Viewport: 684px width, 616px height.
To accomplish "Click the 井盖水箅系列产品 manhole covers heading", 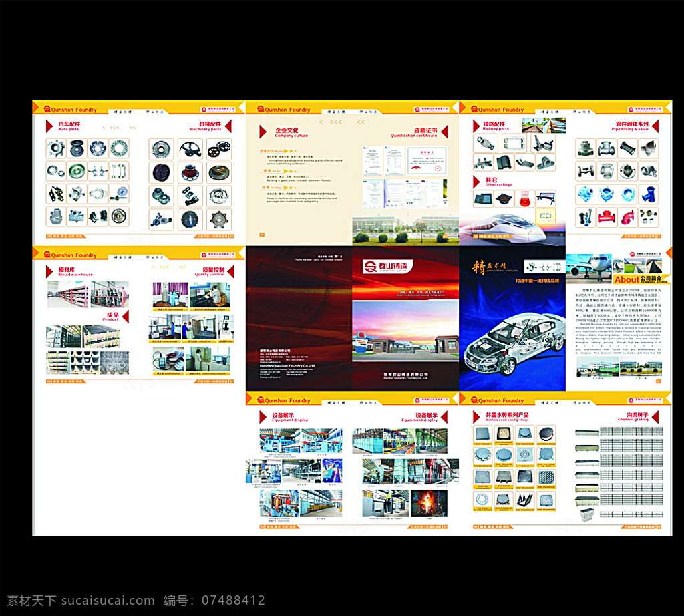I will (x=507, y=416).
